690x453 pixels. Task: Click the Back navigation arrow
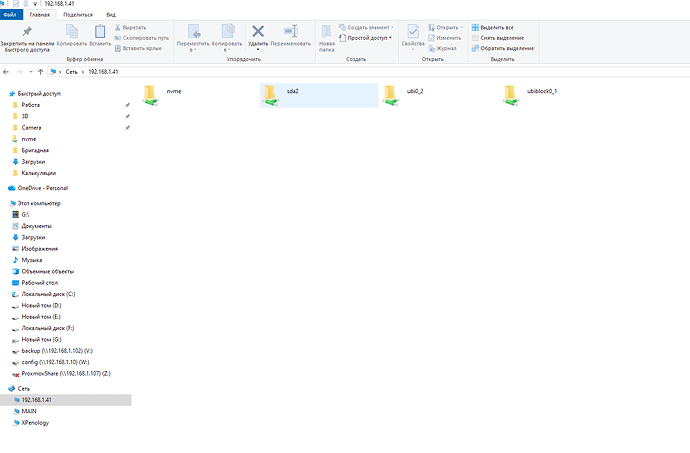6,71
